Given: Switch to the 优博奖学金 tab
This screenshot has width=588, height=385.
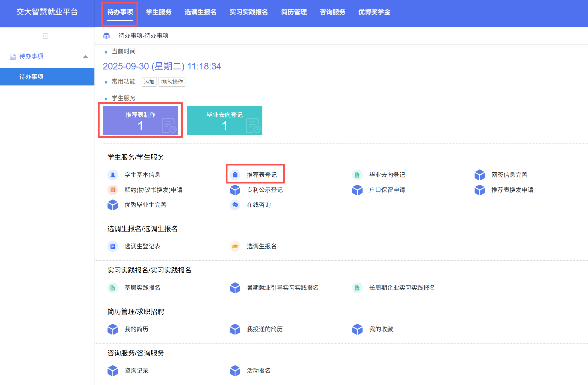Looking at the screenshot, I should 374,12.
